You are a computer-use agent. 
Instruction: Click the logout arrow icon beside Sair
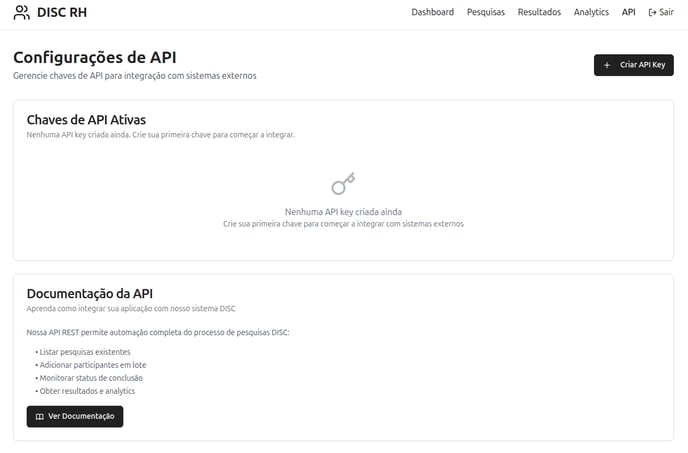(652, 12)
